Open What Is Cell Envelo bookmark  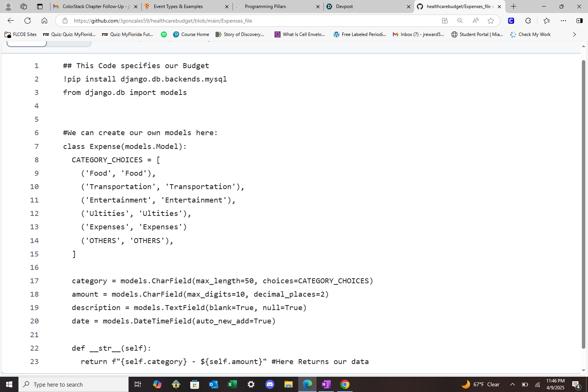click(x=300, y=34)
